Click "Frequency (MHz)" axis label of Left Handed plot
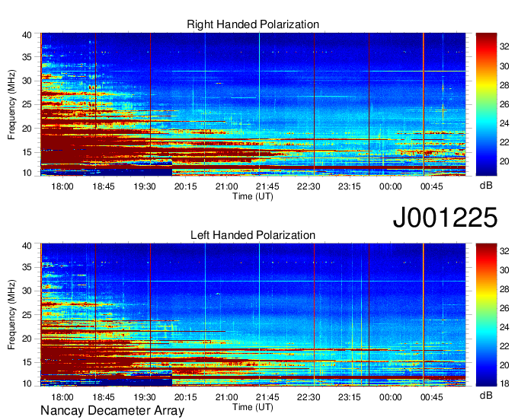The width and height of the screenshot is (518, 420). (11, 315)
